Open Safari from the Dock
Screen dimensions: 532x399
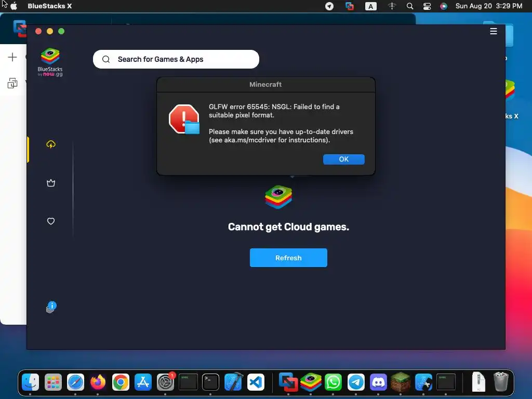tap(75, 382)
